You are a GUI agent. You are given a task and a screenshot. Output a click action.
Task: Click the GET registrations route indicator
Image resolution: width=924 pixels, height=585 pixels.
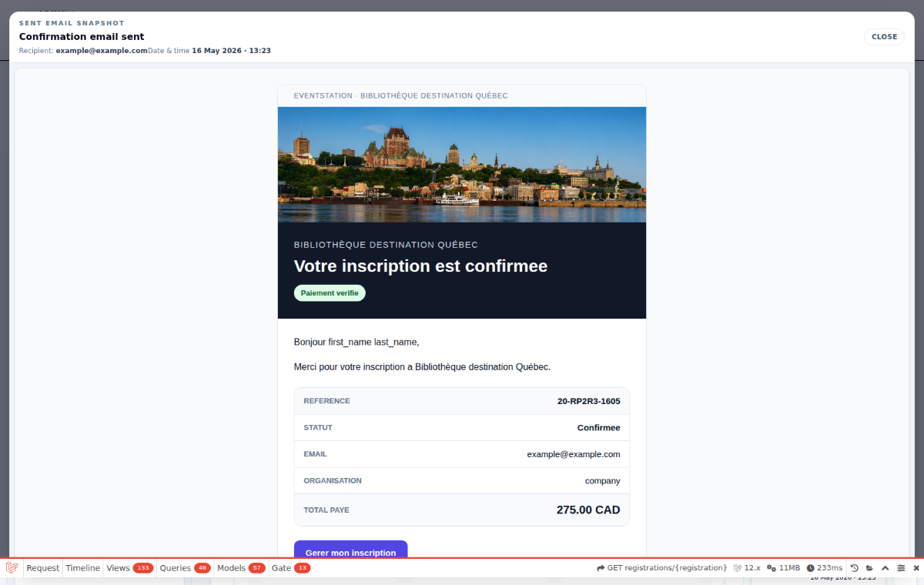click(x=661, y=568)
